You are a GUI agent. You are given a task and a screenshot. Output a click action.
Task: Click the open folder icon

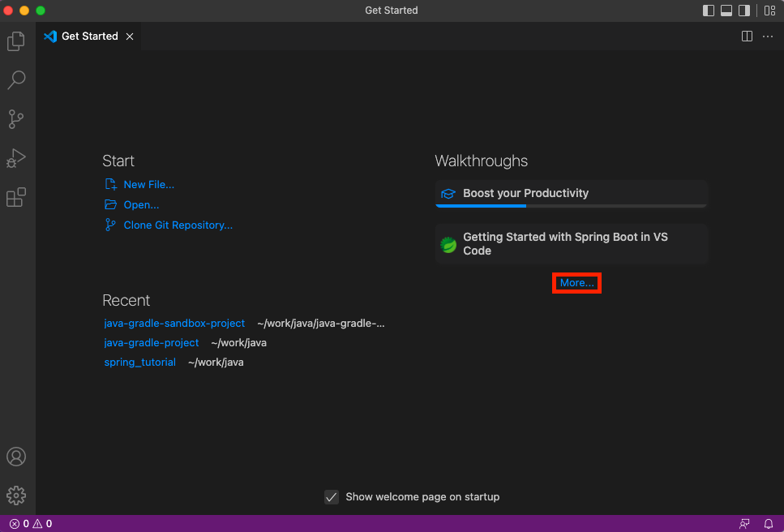110,204
